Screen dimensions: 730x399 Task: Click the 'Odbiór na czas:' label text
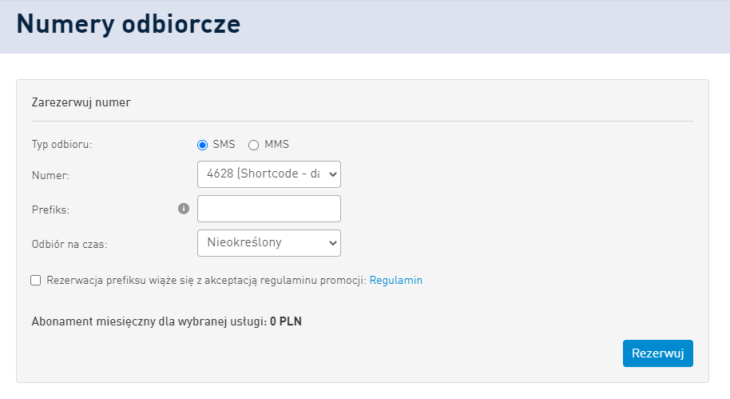[69, 244]
